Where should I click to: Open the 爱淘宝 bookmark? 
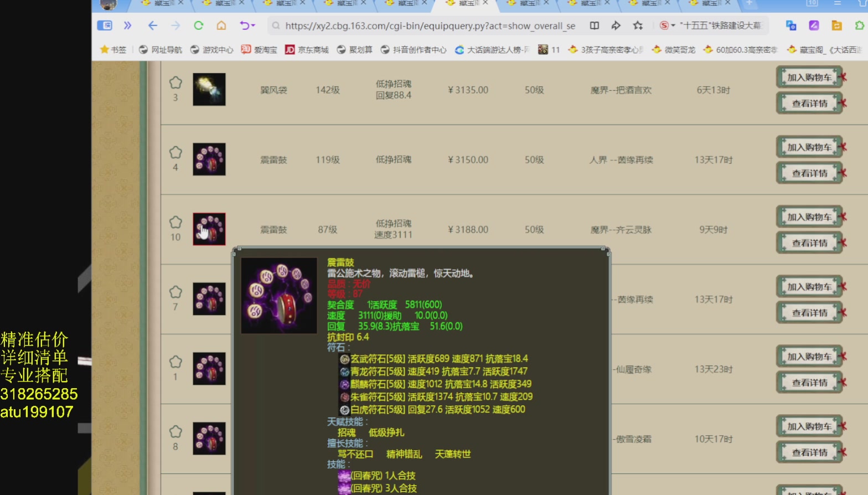coord(259,50)
